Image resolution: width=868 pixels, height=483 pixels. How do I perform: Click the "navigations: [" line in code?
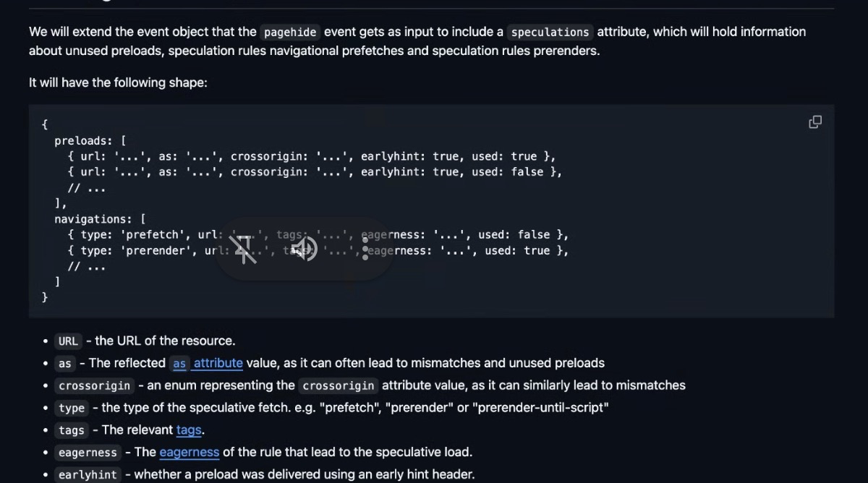click(x=100, y=219)
